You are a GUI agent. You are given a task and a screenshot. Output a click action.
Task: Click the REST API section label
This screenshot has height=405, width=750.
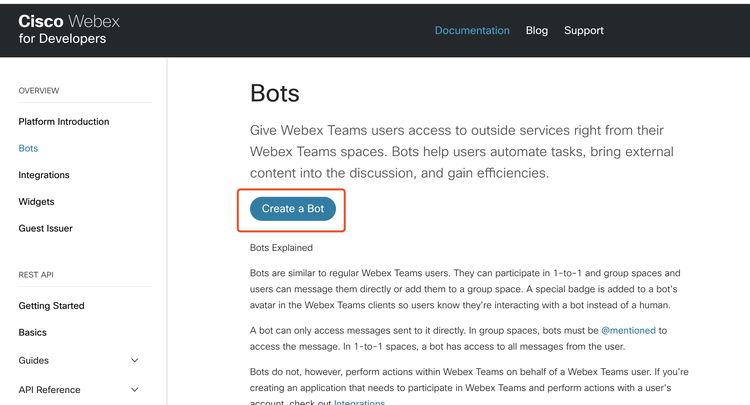click(36, 275)
